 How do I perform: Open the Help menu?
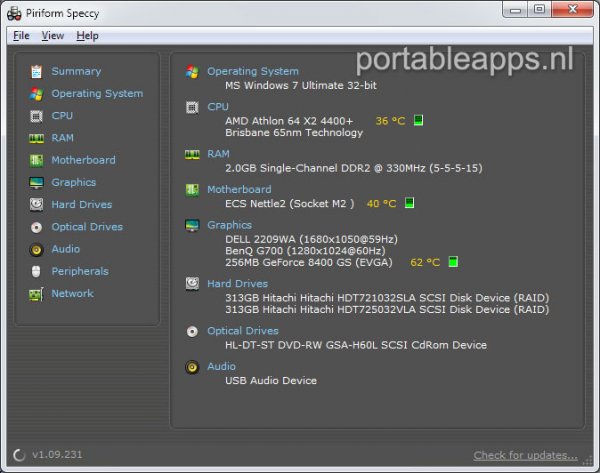pos(87,36)
